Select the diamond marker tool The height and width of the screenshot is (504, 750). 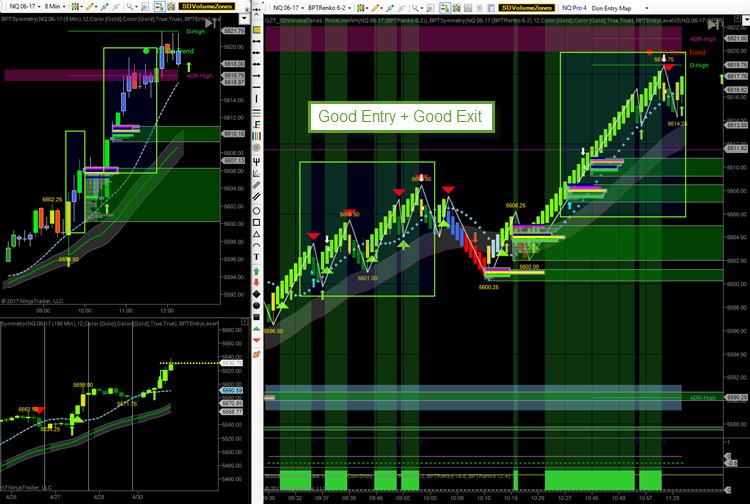(x=256, y=294)
